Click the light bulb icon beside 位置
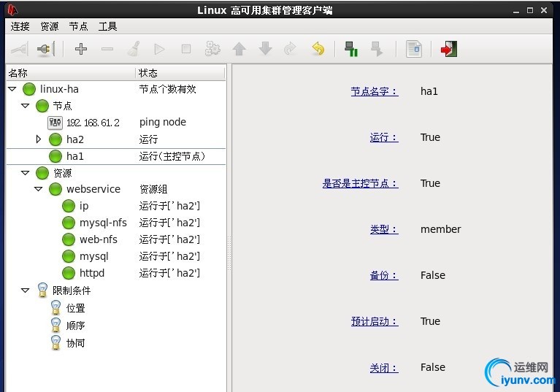The width and height of the screenshot is (560, 392). pyautogui.click(x=55, y=308)
